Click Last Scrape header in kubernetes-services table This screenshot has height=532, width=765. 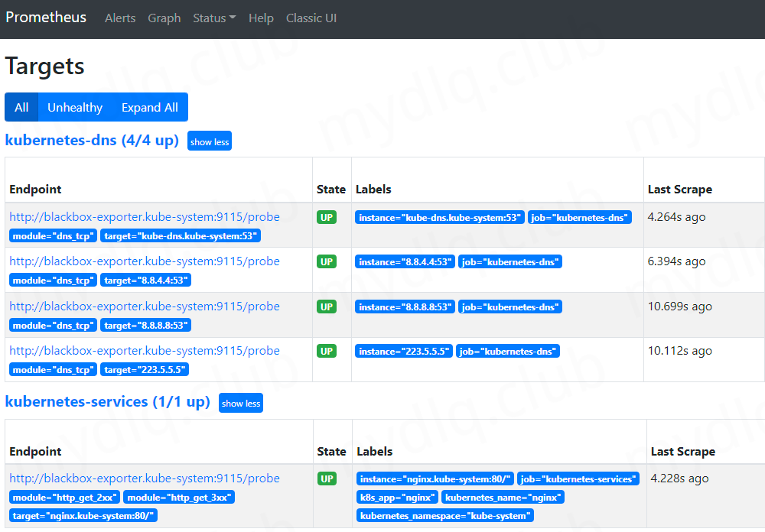tap(682, 452)
